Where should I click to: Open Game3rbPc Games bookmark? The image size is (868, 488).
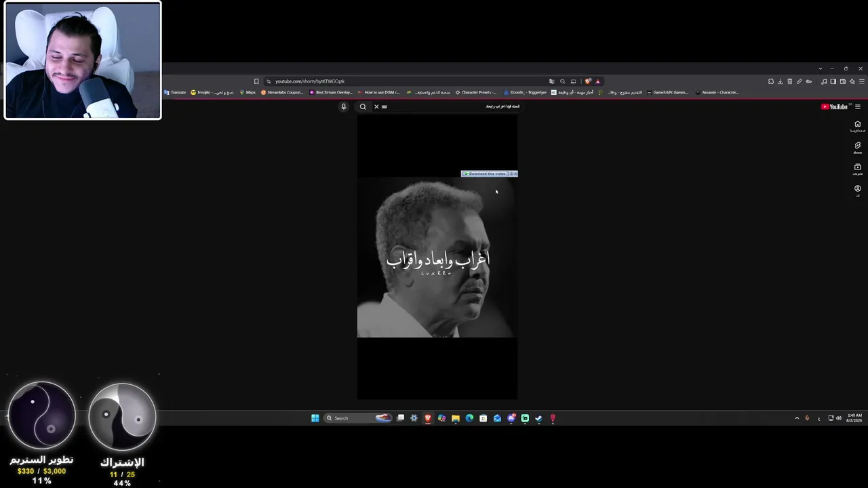668,92
